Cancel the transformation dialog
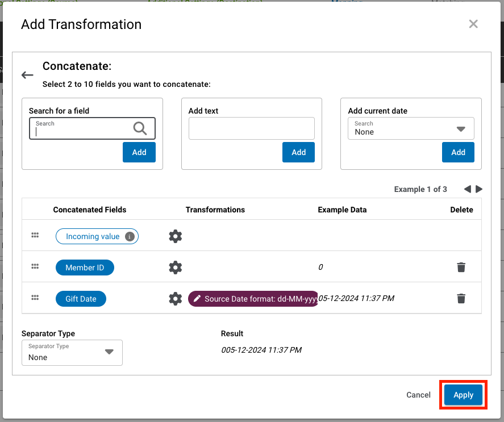Viewport: 504px width, 422px height. [418, 395]
